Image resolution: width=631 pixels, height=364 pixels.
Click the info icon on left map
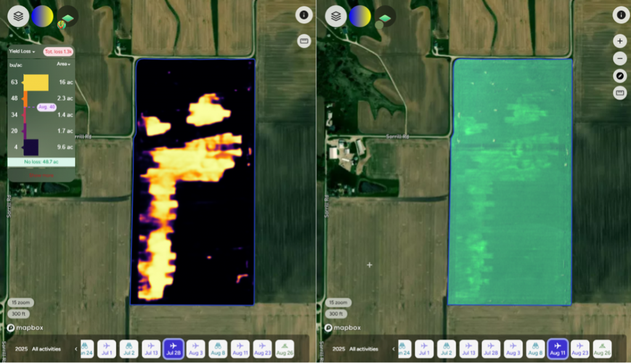pos(303,16)
